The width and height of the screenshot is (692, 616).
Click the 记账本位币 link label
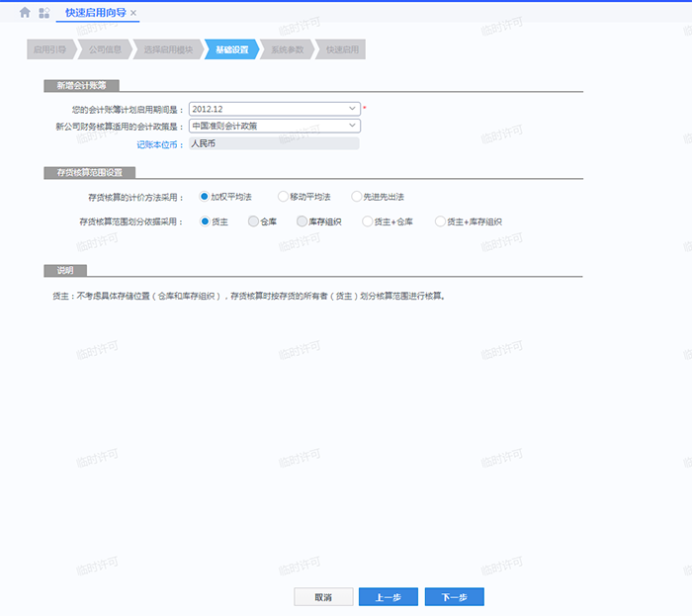[159, 144]
